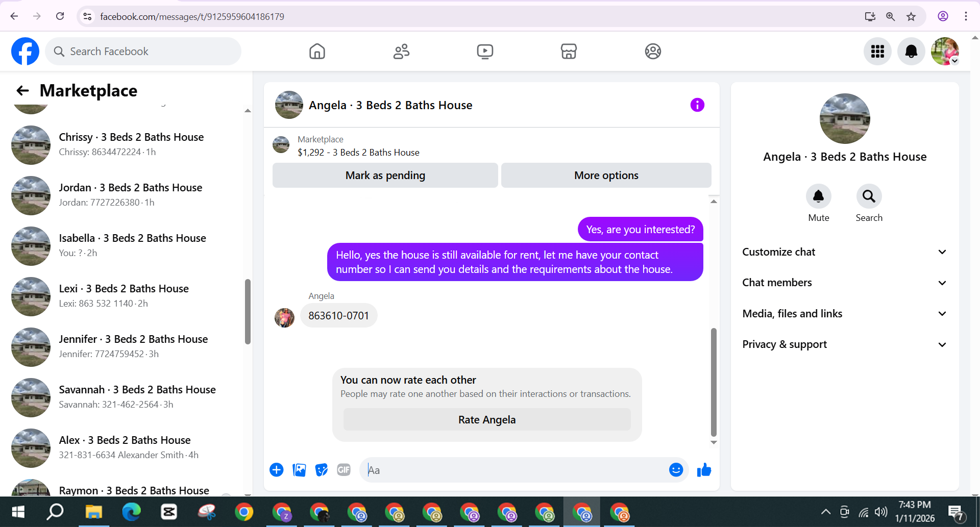The image size is (980, 527).
Task: Open more actions with the blue plus icon
Action: 277,470
